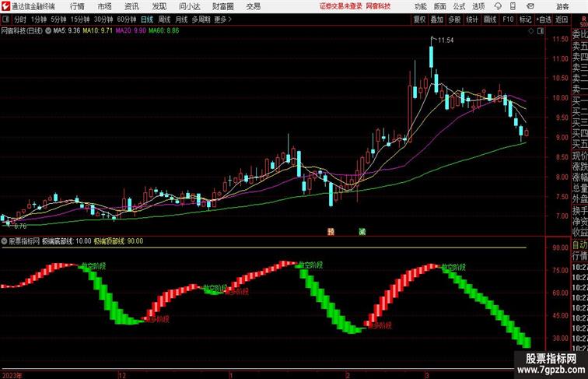Click the 极端顶部线: 90.00 value

[118, 241]
